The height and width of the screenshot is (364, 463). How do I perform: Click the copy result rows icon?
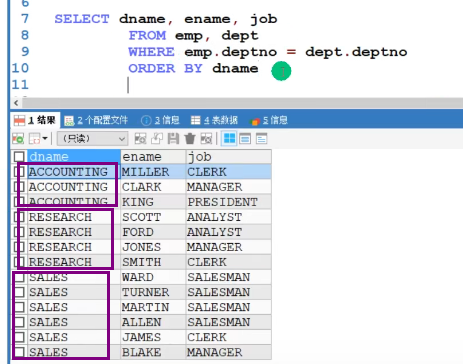[x=34, y=138]
